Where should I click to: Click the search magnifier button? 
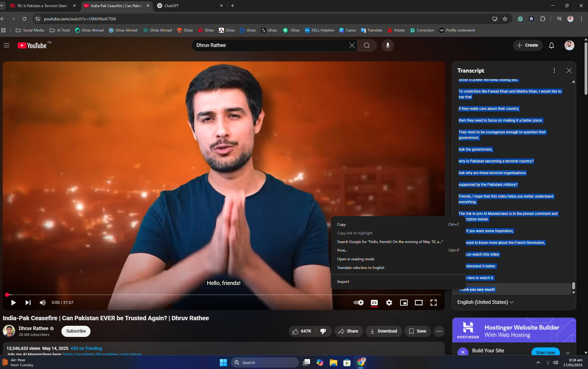pos(367,45)
